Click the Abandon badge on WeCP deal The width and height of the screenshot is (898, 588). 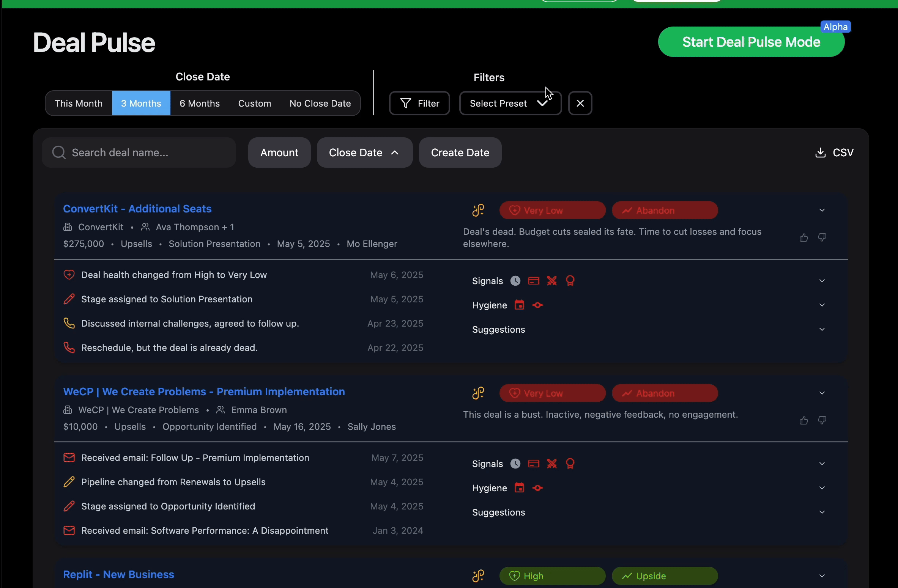point(665,393)
